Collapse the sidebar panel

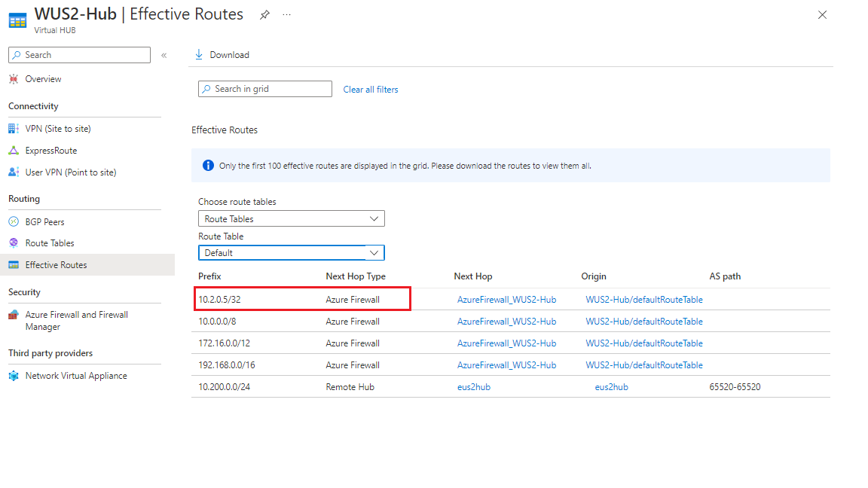coord(164,54)
